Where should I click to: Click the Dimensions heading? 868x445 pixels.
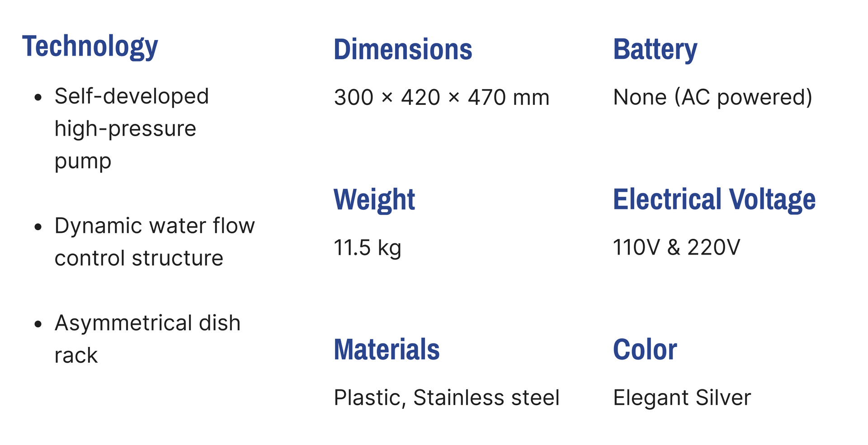point(403,49)
